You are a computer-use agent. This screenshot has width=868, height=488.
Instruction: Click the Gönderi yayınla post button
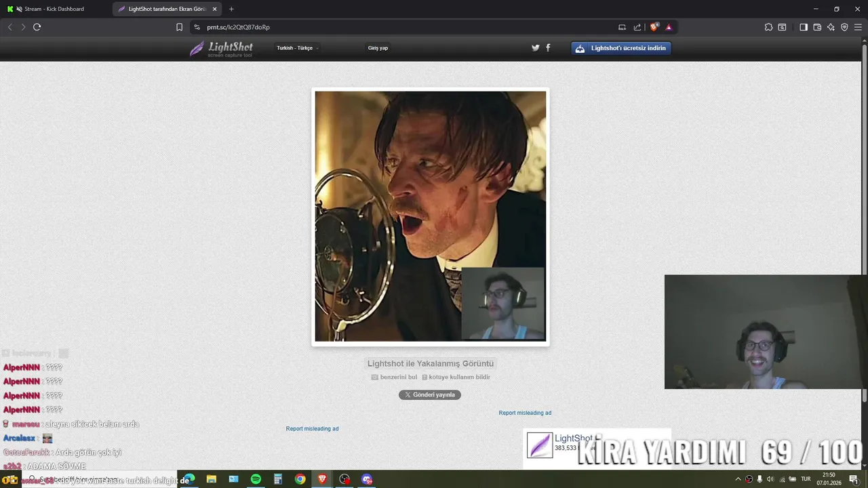430,394
